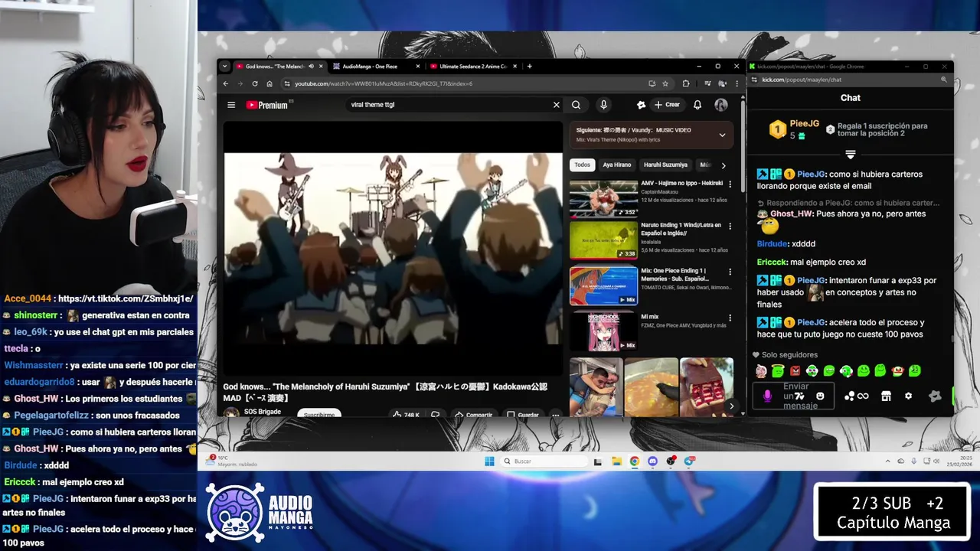Open the Chrome three-dot menu
This screenshot has height=551, width=980.
737,83
